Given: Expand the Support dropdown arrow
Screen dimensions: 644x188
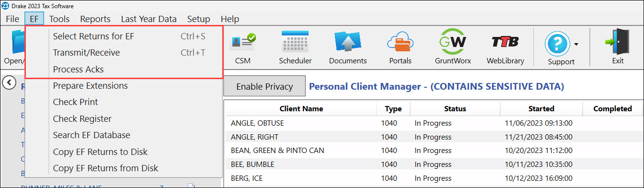Looking at the screenshot, I should (x=576, y=44).
